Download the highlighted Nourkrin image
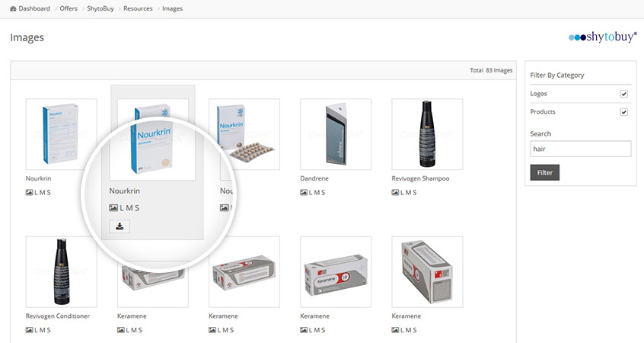 click(x=120, y=226)
